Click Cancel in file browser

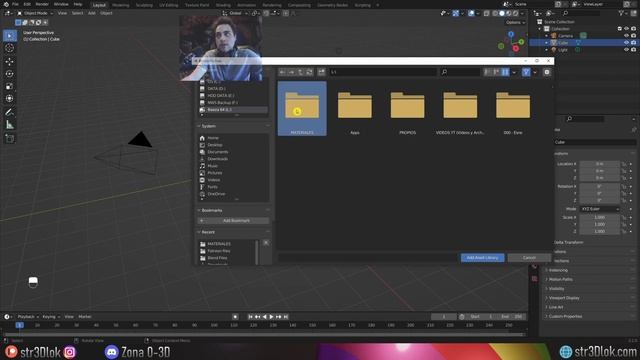click(x=529, y=258)
